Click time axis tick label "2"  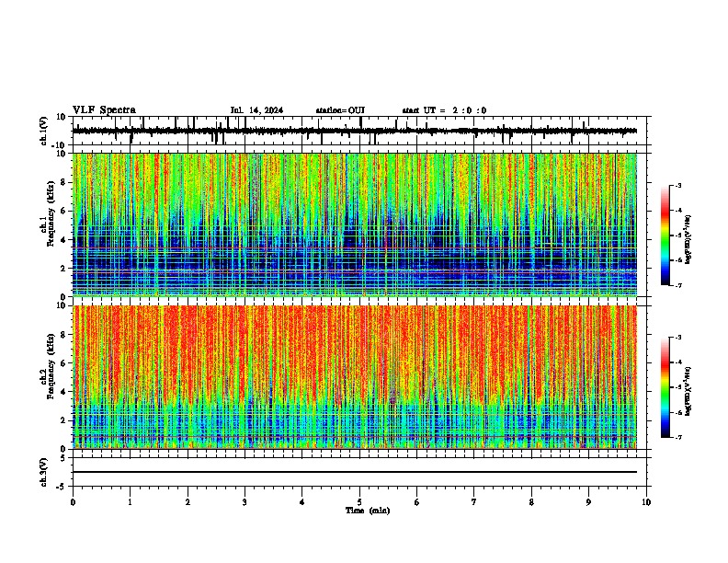pyautogui.click(x=188, y=502)
